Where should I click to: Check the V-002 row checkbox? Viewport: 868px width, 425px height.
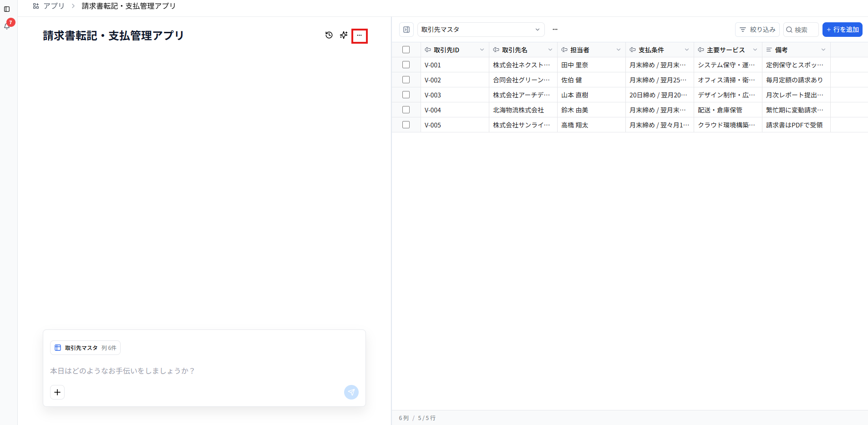pos(406,80)
